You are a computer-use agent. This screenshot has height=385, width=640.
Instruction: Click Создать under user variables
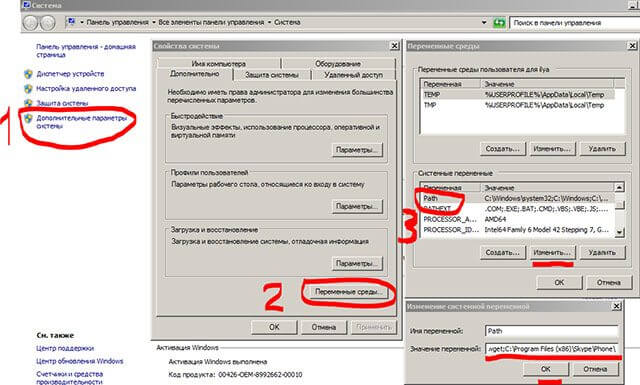[502, 149]
